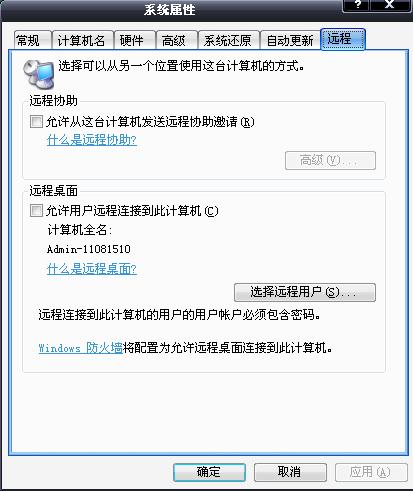Viewport: 413px width, 491px height.
Task: Open the 计算机名 tab
Action: pyautogui.click(x=82, y=41)
